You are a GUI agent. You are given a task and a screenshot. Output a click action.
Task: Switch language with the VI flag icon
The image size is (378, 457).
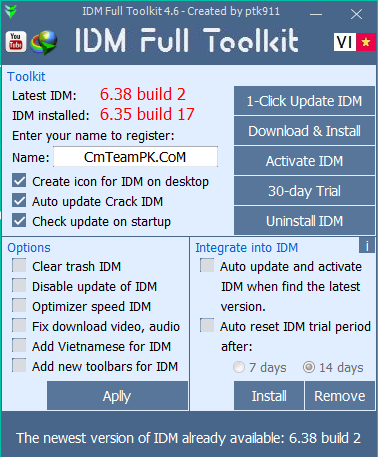(355, 42)
